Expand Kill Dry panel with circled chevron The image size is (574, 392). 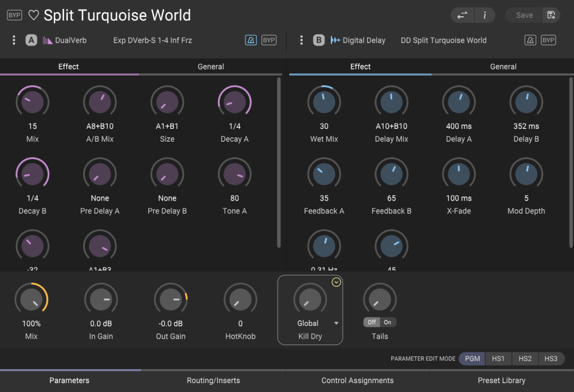[336, 282]
